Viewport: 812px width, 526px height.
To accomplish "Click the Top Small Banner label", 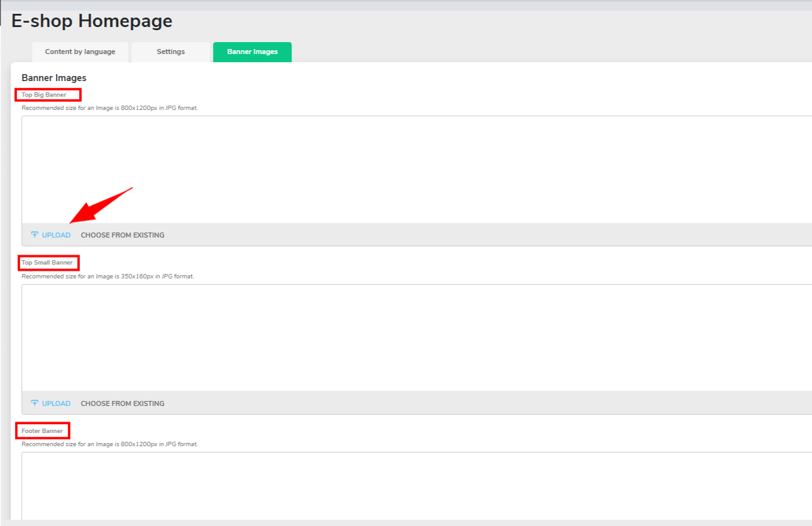I will coord(47,263).
